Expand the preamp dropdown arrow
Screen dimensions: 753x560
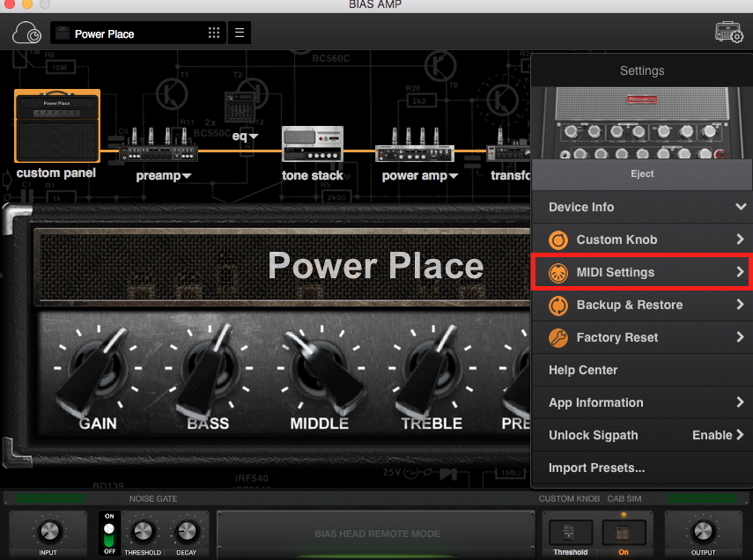[x=187, y=176]
